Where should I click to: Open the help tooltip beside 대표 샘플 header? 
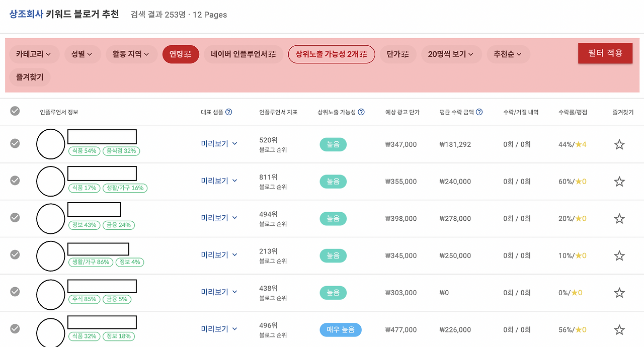(230, 112)
